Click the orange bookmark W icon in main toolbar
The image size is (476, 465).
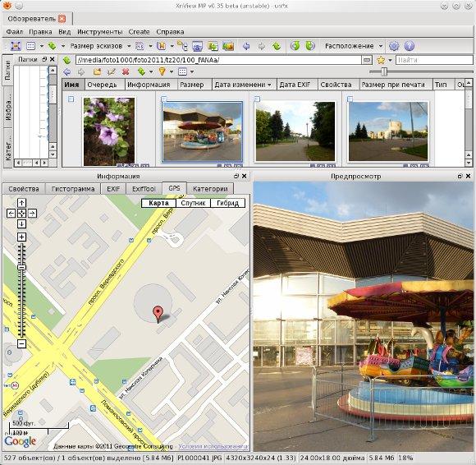161,46
